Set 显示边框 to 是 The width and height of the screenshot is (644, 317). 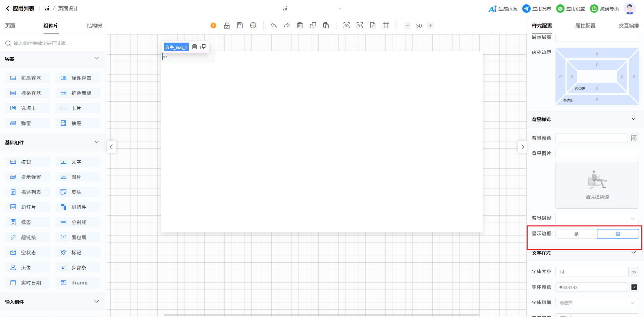[x=576, y=234]
